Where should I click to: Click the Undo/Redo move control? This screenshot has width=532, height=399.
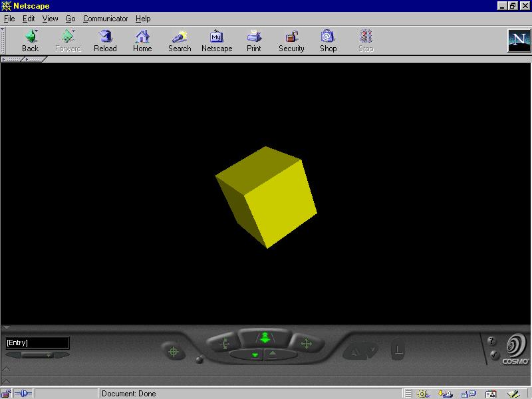tap(360, 352)
